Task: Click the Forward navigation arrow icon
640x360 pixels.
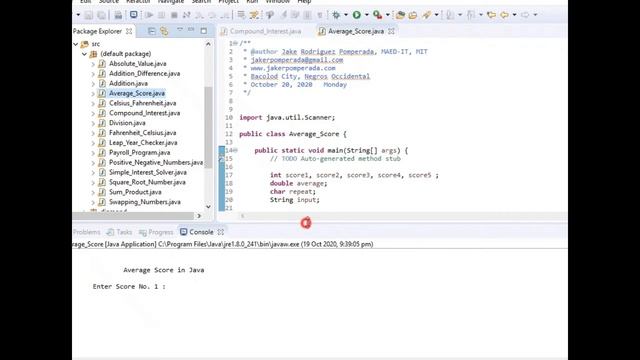Action: [525, 15]
